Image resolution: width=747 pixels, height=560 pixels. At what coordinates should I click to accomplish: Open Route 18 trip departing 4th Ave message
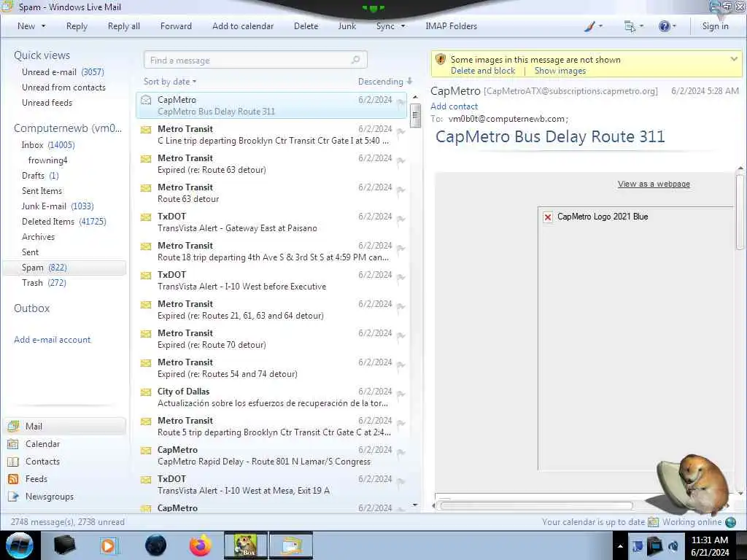click(271, 252)
